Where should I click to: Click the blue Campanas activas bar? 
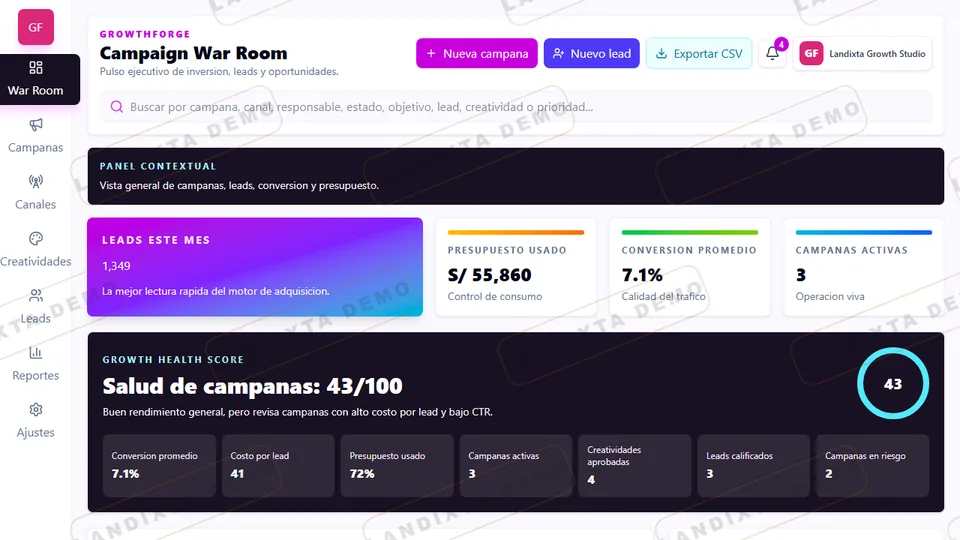tap(863, 233)
